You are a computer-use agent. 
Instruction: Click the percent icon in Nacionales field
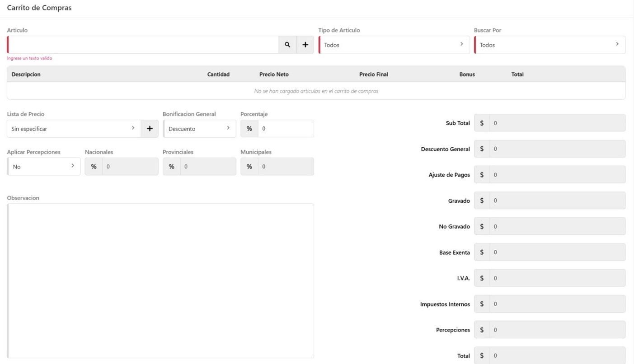pyautogui.click(x=94, y=167)
